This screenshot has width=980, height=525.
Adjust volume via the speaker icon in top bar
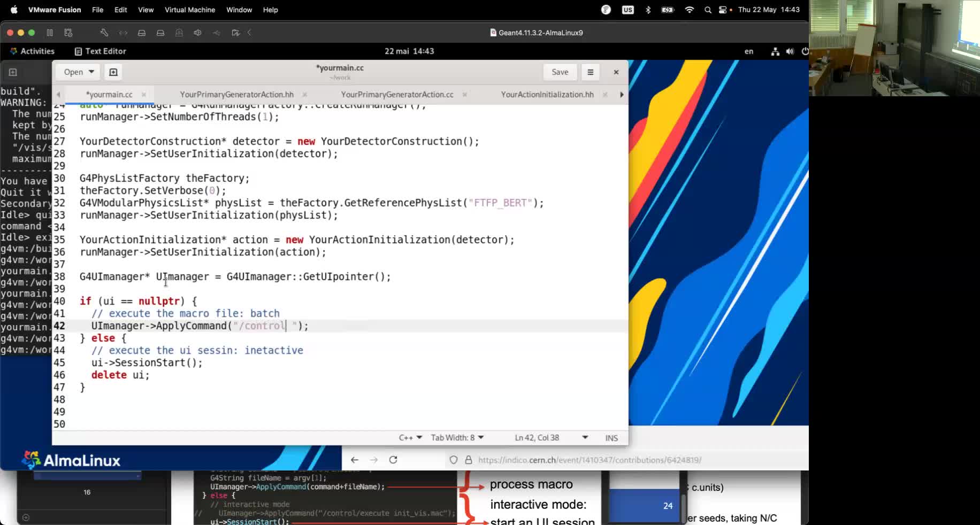pos(790,51)
